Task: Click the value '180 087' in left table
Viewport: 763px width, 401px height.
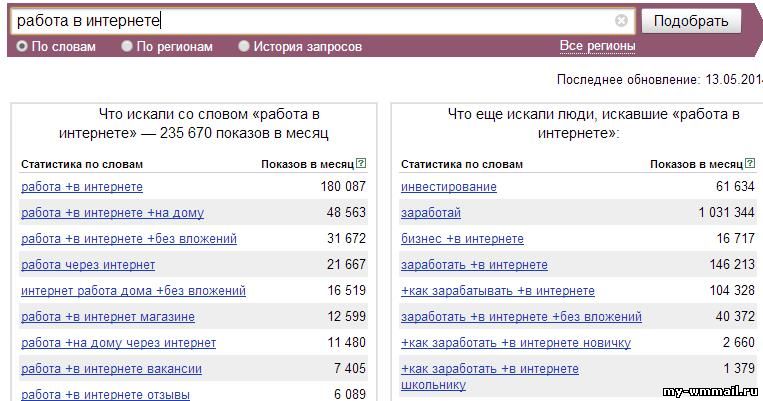Action: point(343,186)
